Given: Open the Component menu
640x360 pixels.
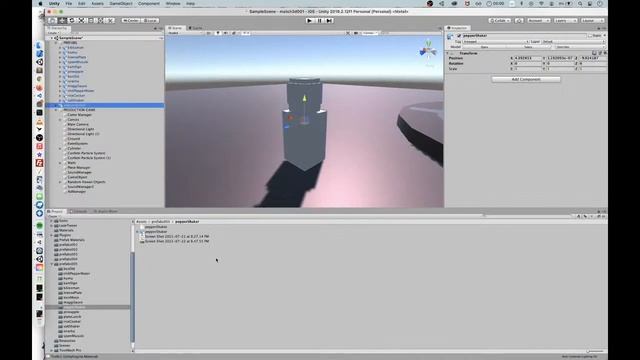Looking at the screenshot, I should 149,4.
